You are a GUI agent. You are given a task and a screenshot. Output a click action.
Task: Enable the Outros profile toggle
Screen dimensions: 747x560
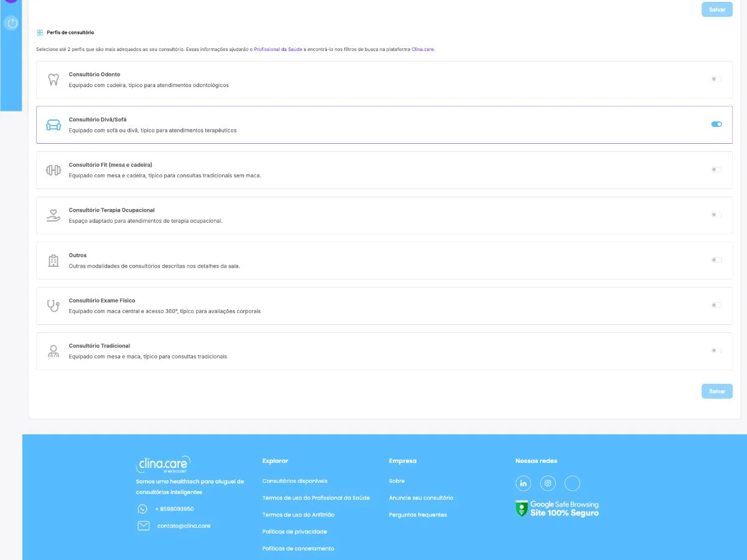716,260
